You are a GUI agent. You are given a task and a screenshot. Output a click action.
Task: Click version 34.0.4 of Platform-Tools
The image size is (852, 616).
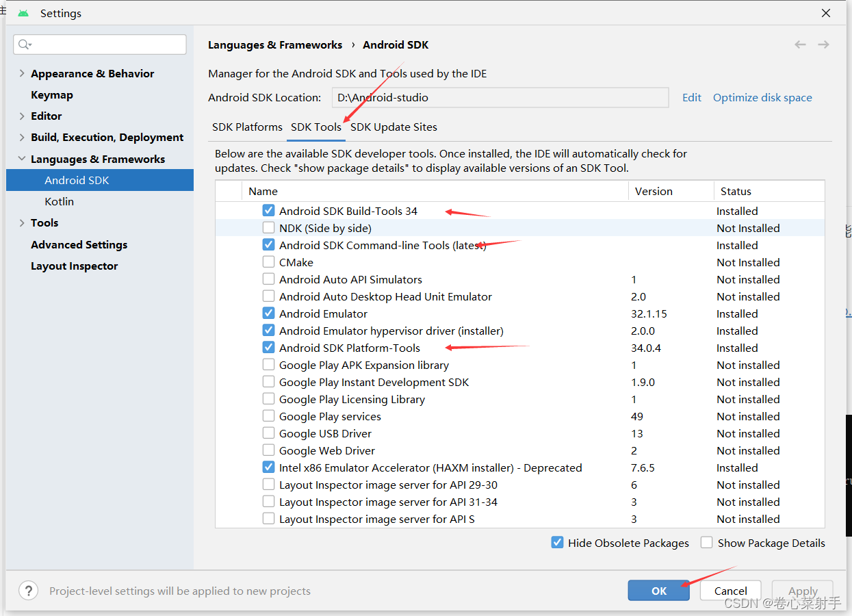point(646,348)
